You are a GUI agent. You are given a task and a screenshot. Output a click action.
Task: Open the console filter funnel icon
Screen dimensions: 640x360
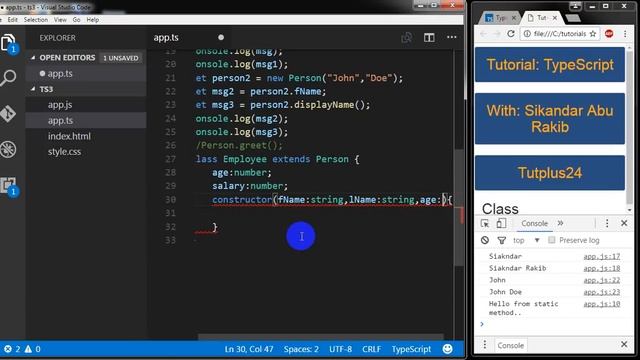pos(502,240)
